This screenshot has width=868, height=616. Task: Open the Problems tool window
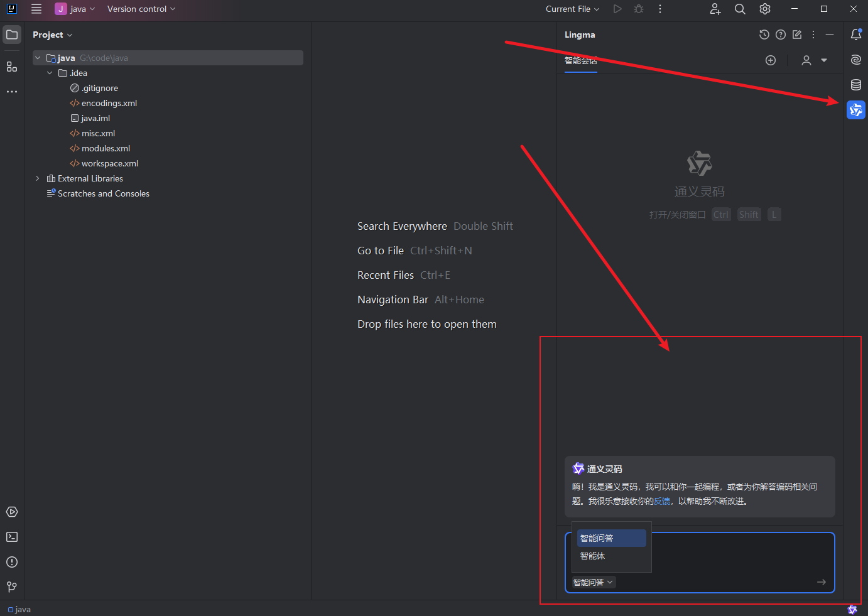click(x=12, y=562)
